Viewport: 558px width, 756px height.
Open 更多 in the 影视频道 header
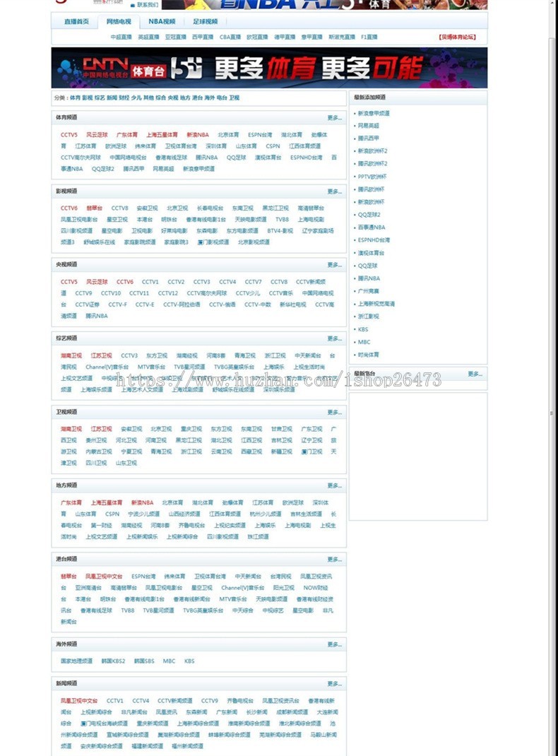(x=334, y=191)
